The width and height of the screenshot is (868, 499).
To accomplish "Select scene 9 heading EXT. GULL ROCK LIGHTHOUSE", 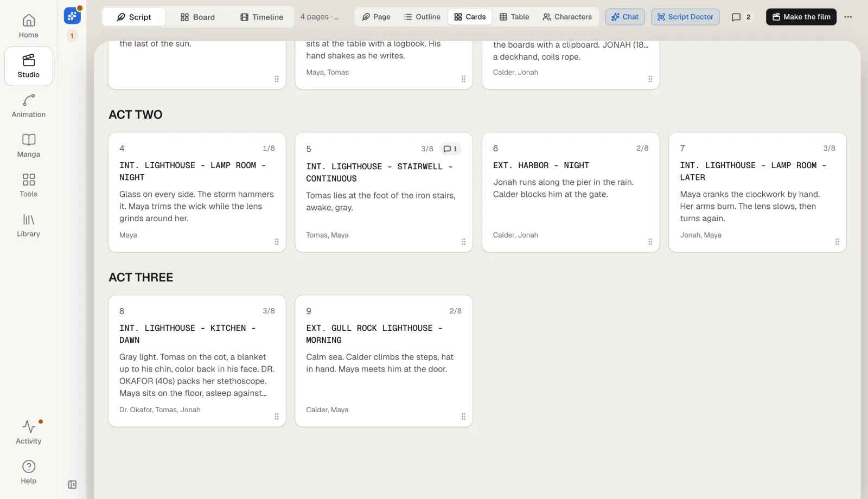I will 374,334.
